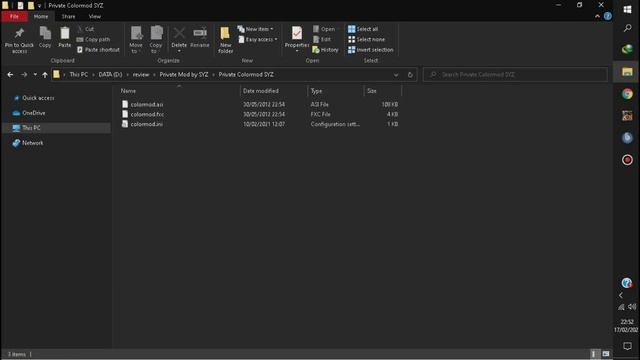640x360 pixels.
Task: Click Select all
Action: [x=363, y=29]
